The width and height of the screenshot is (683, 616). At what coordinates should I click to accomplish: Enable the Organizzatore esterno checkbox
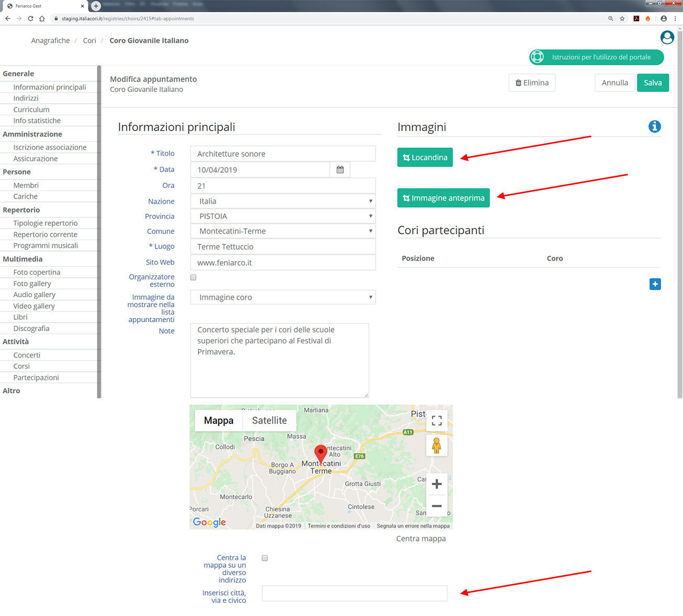coord(193,277)
